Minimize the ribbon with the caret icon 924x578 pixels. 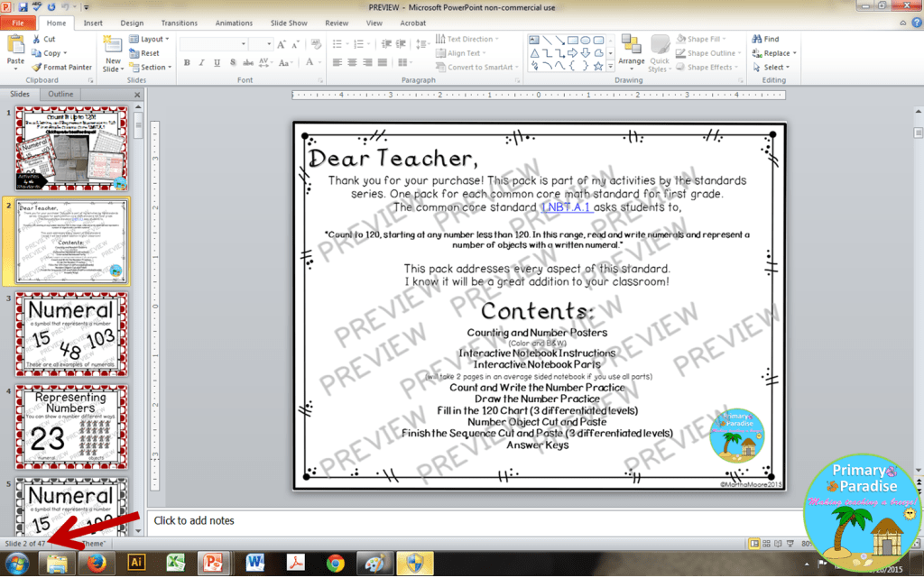[x=902, y=23]
